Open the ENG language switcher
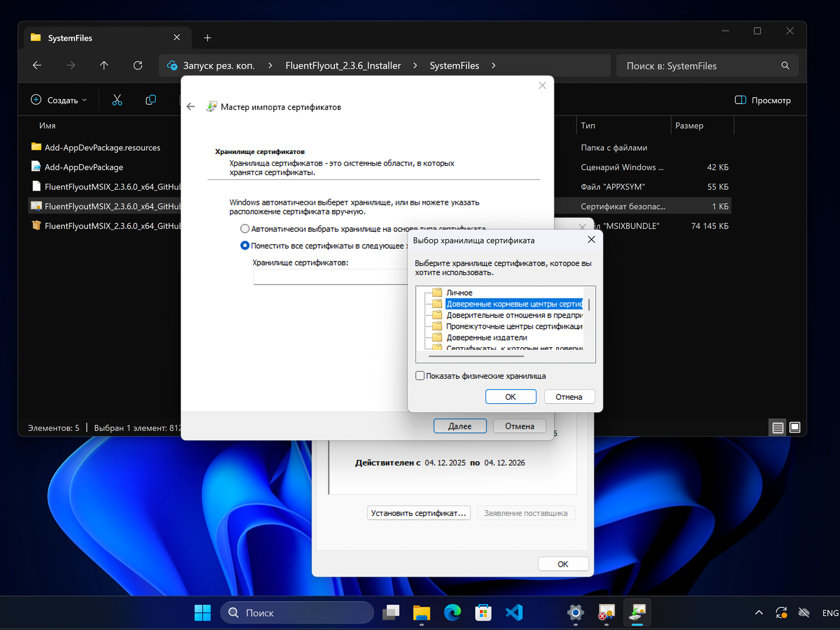The width and height of the screenshot is (840, 630). [830, 613]
